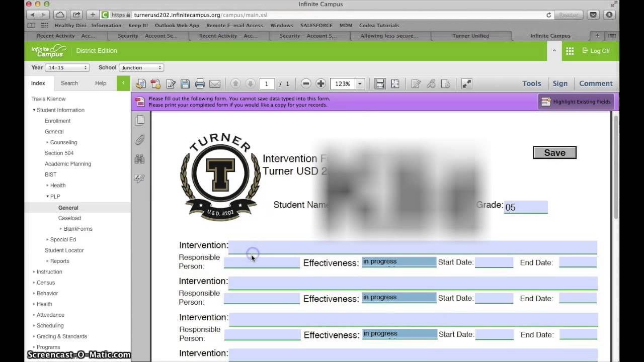This screenshot has height=362, width=644.
Task: Expand the header chevron above Log Off
Action: tap(554, 51)
